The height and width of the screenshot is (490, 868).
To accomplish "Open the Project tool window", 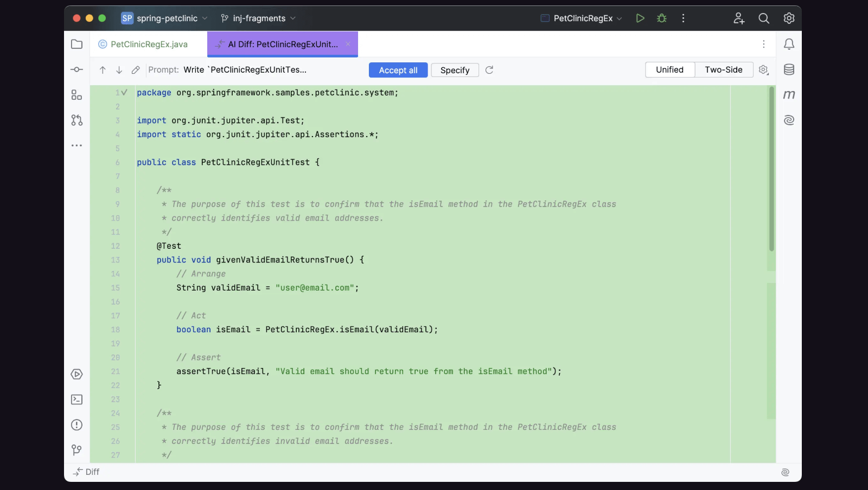I will (76, 44).
